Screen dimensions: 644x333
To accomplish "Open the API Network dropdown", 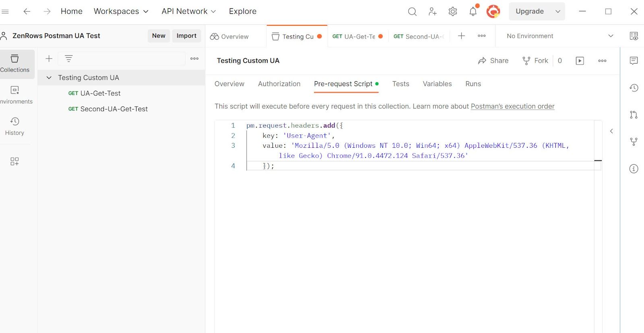I will (188, 11).
